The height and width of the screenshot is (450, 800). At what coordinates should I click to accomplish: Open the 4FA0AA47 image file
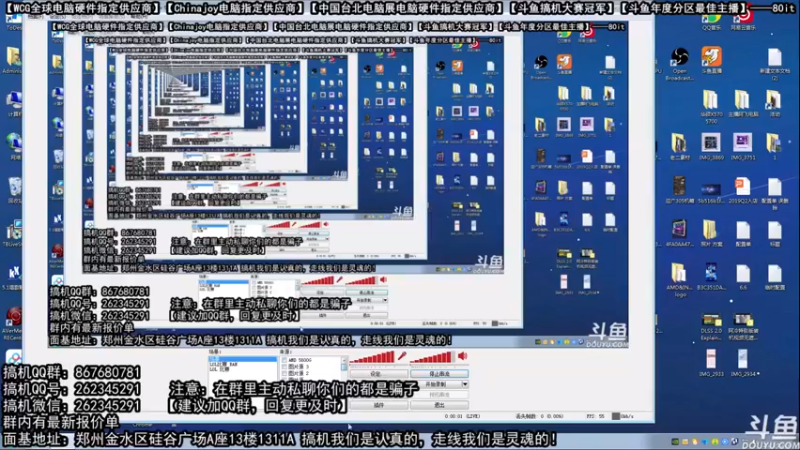[x=679, y=233]
